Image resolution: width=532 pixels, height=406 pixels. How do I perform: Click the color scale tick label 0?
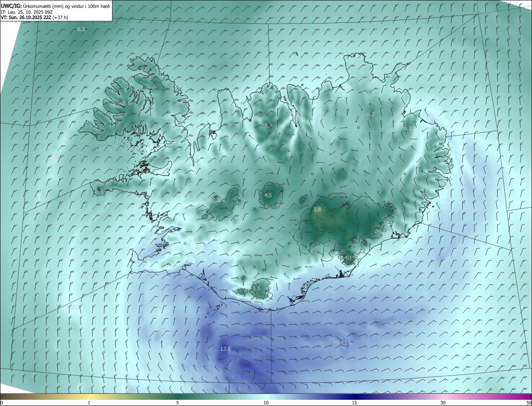click(2, 403)
